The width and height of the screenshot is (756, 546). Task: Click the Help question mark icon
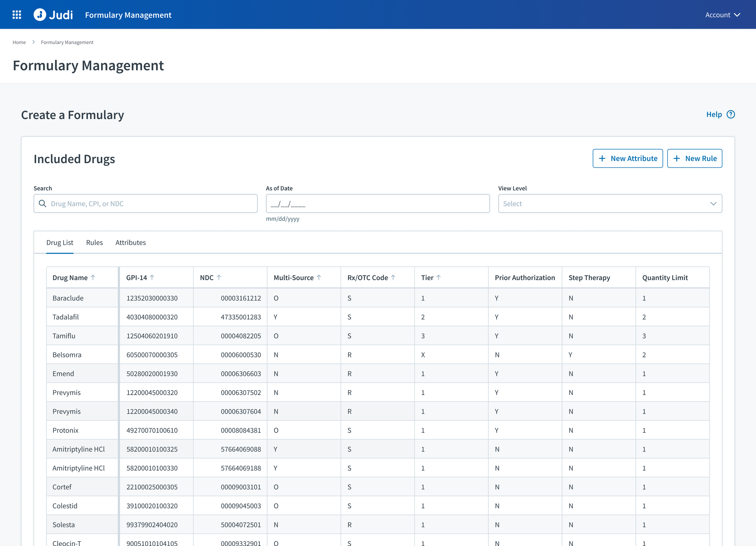pyautogui.click(x=731, y=114)
